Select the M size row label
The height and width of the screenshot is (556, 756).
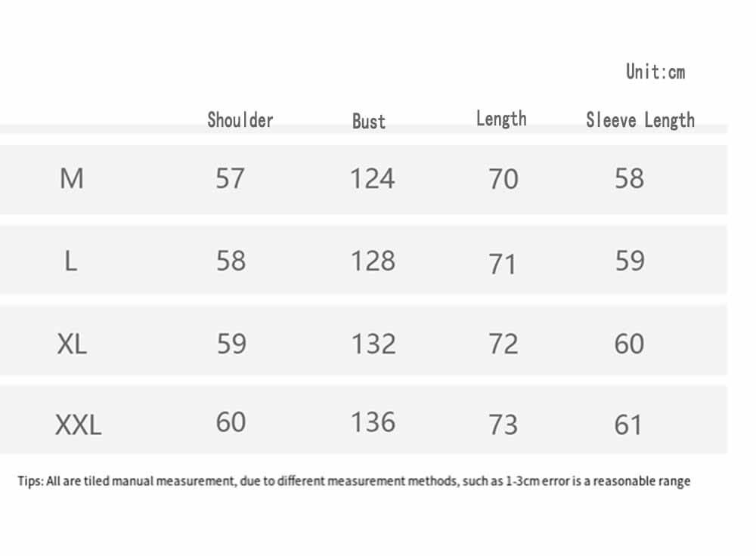pos(72,179)
